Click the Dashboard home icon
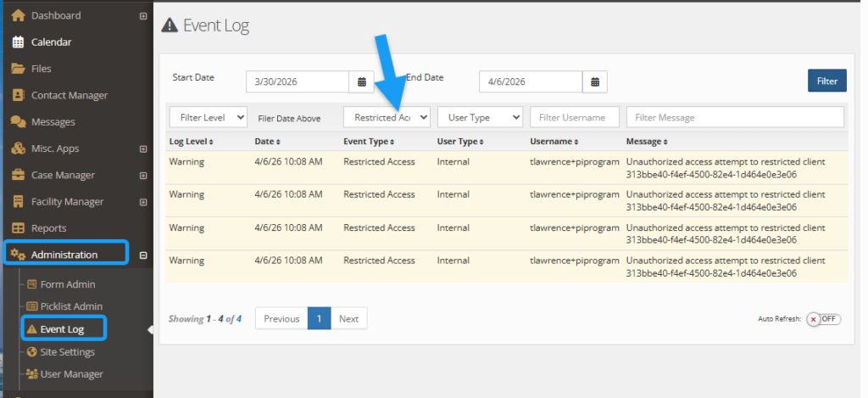The height and width of the screenshot is (398, 868). (18, 15)
